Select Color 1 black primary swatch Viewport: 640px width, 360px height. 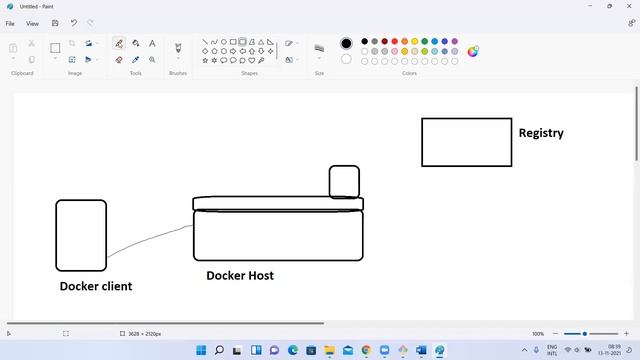tap(346, 43)
